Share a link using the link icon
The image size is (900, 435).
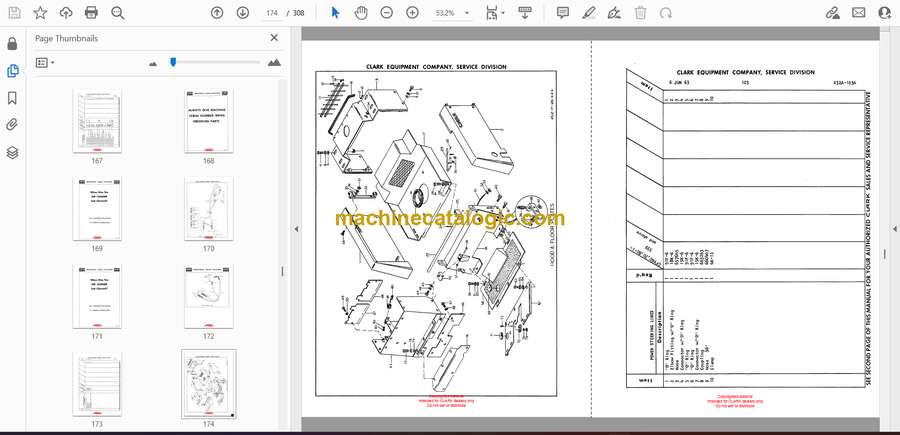(x=832, y=13)
